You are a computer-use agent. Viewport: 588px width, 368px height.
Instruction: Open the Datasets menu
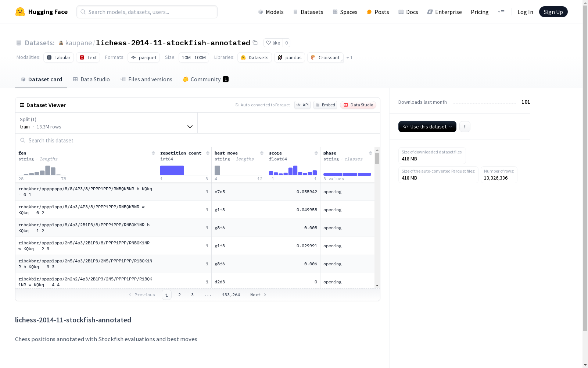point(308,12)
